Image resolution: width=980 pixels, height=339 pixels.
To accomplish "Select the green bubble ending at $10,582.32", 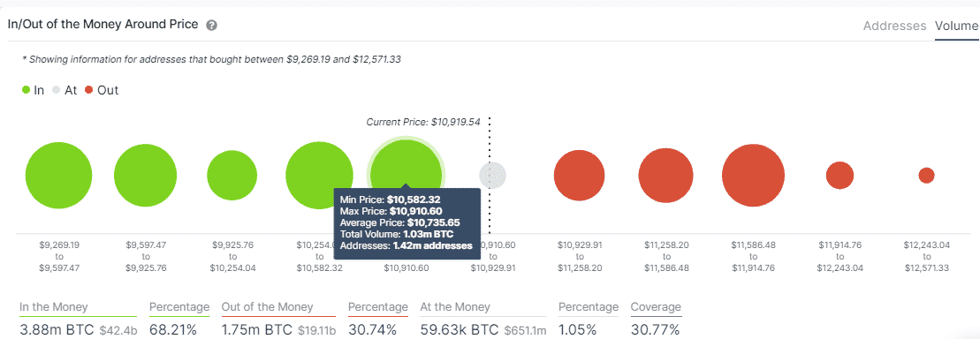I will pos(319,176).
